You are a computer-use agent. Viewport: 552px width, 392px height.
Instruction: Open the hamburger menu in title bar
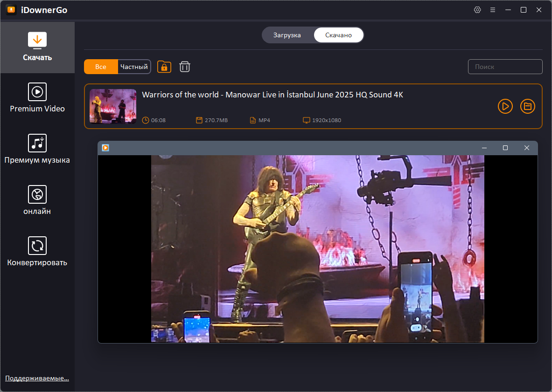[x=492, y=10]
